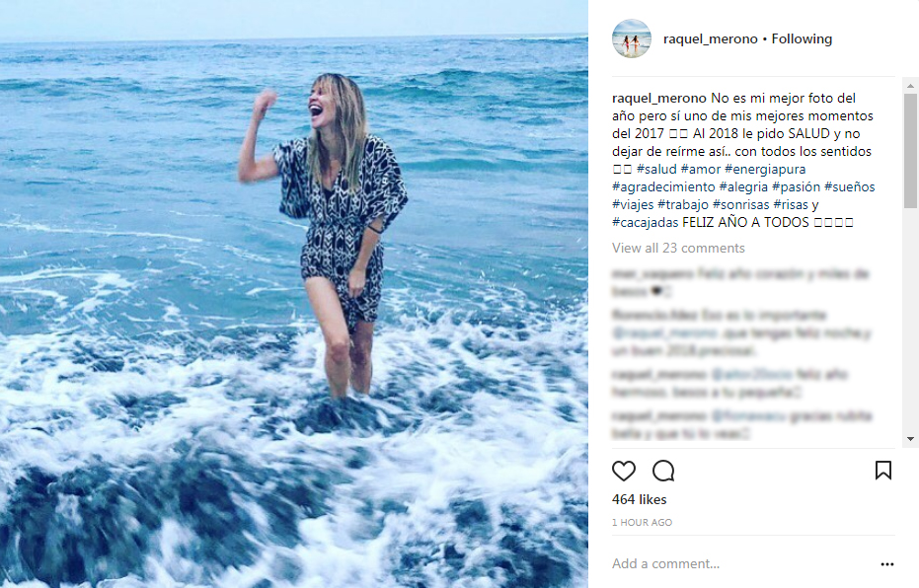Click the Following button
This screenshot has height=588, width=919.
[x=802, y=39]
